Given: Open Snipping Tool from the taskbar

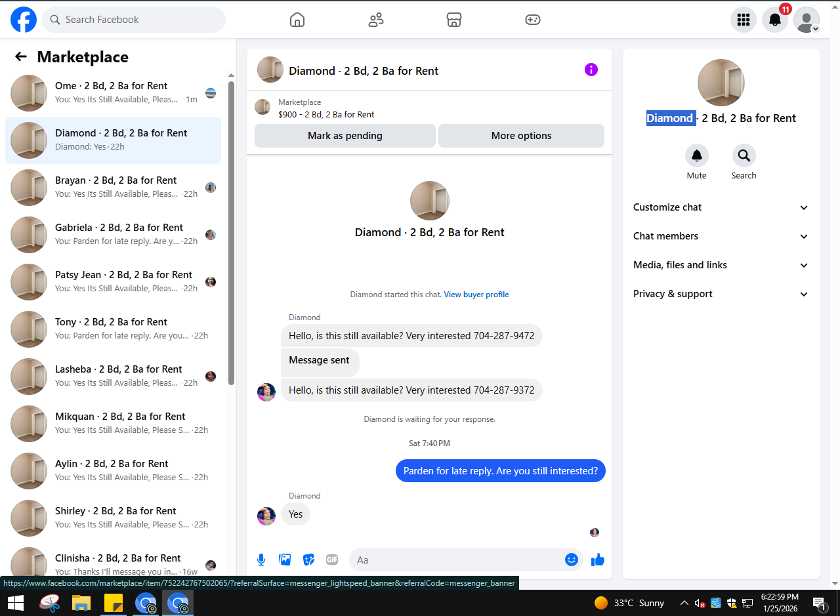Looking at the screenshot, I should tap(49, 603).
